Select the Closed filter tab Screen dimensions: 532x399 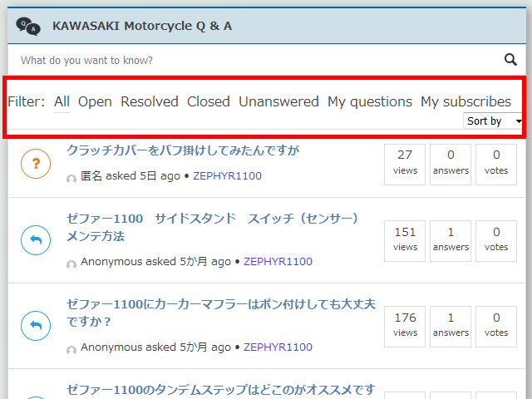click(209, 101)
